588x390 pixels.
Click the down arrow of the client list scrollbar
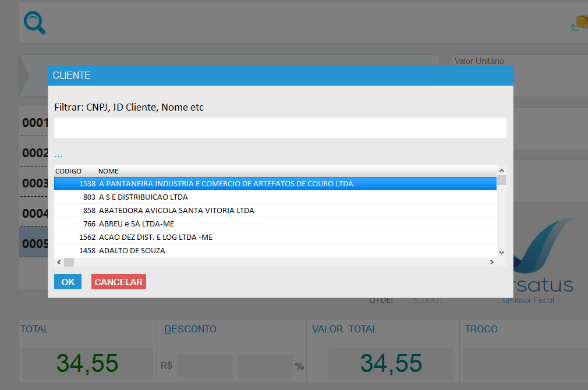[x=501, y=252]
